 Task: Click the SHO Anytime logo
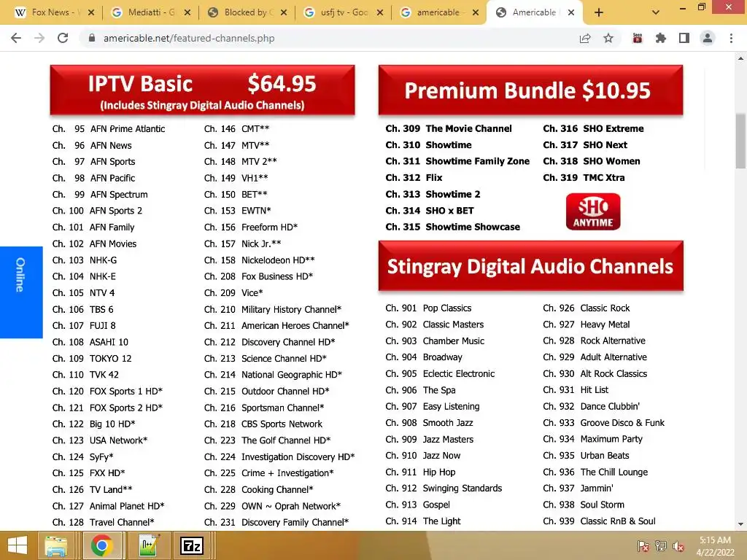[x=593, y=211]
